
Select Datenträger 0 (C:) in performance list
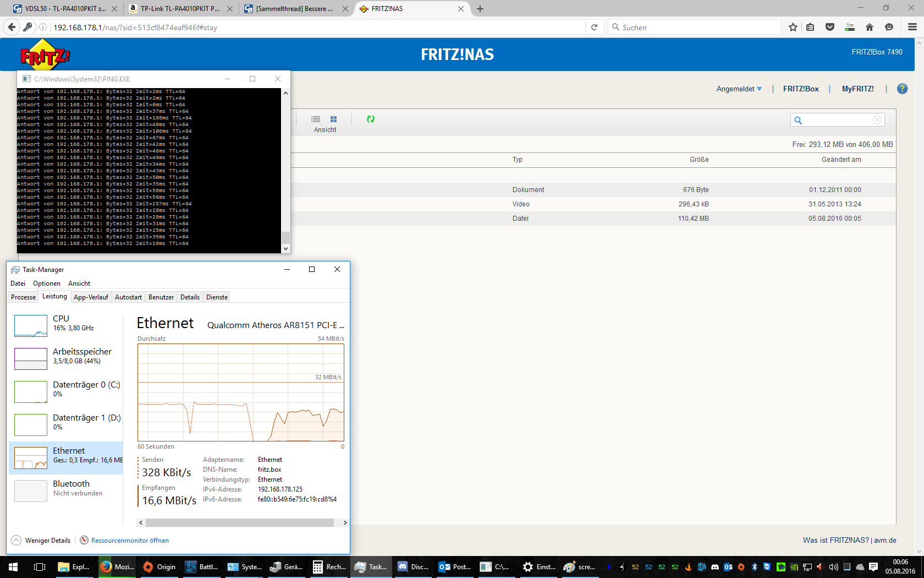[x=66, y=391]
